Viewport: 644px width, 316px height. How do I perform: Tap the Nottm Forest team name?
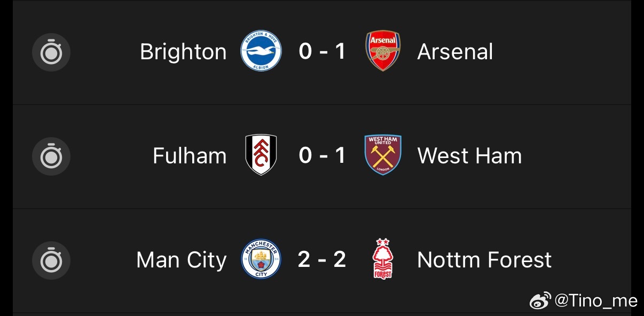pos(484,260)
